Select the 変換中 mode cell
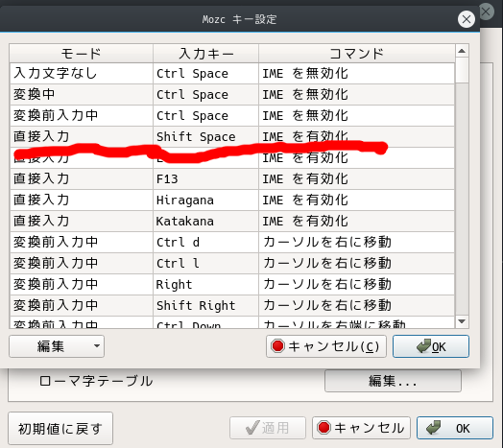Screen dimensions: 503x448 pos(82,95)
